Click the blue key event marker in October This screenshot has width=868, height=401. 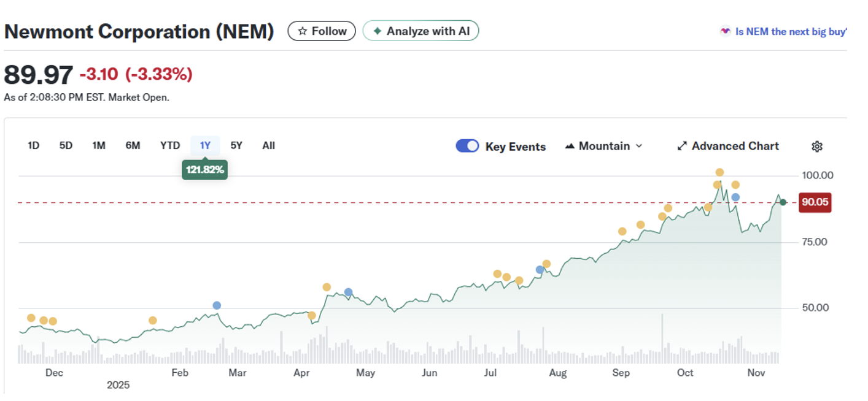coord(735,197)
